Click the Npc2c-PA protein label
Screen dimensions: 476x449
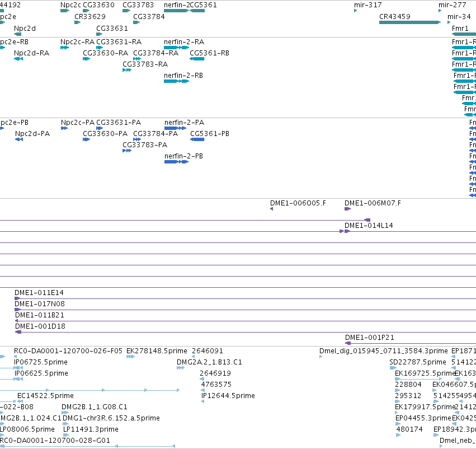(x=78, y=123)
